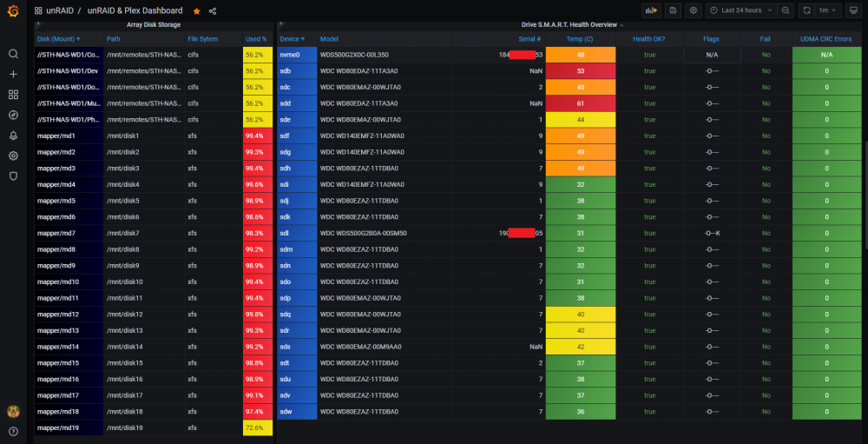Click the N/A flags cell for nvme0

712,55
